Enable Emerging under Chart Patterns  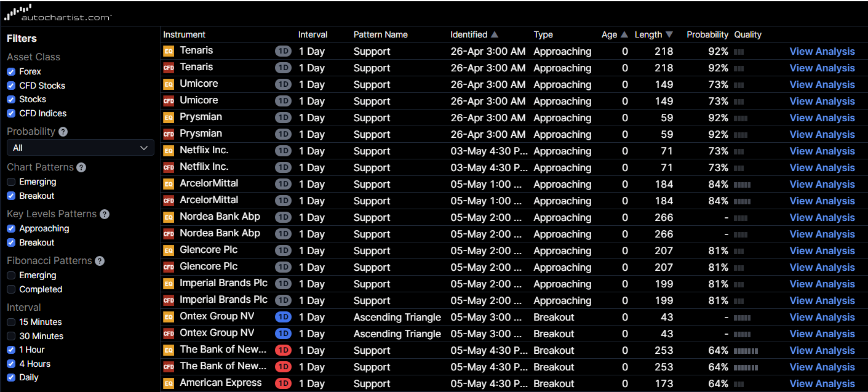[x=11, y=182]
